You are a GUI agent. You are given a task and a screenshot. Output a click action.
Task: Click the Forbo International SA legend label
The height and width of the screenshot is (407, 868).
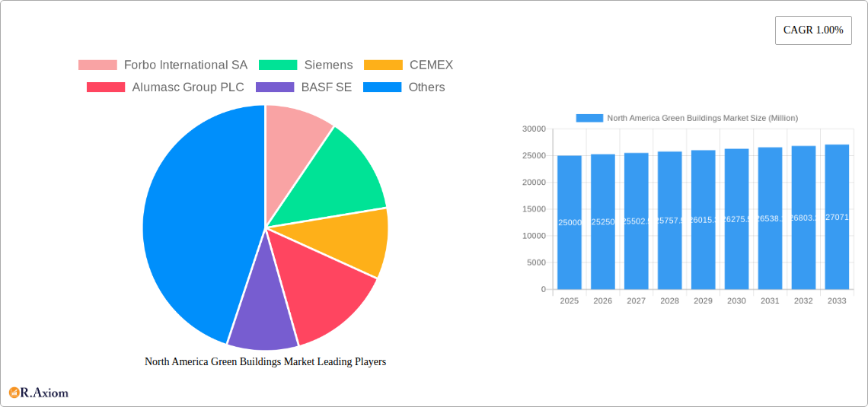click(x=186, y=65)
